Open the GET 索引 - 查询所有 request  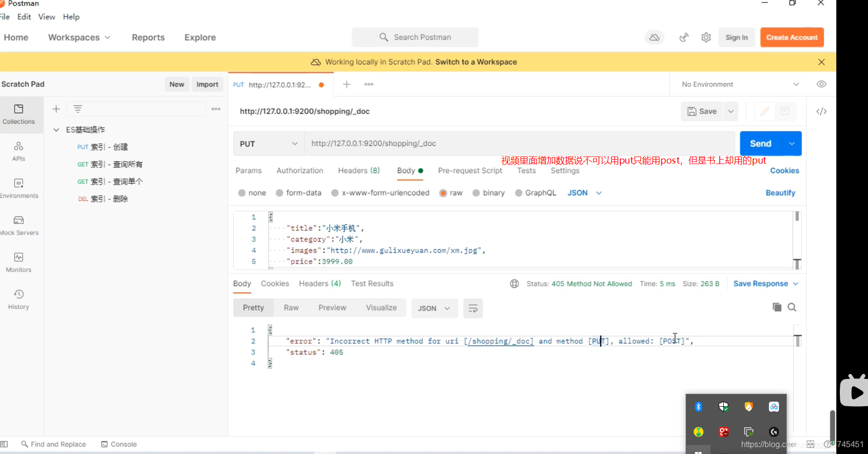tap(110, 164)
